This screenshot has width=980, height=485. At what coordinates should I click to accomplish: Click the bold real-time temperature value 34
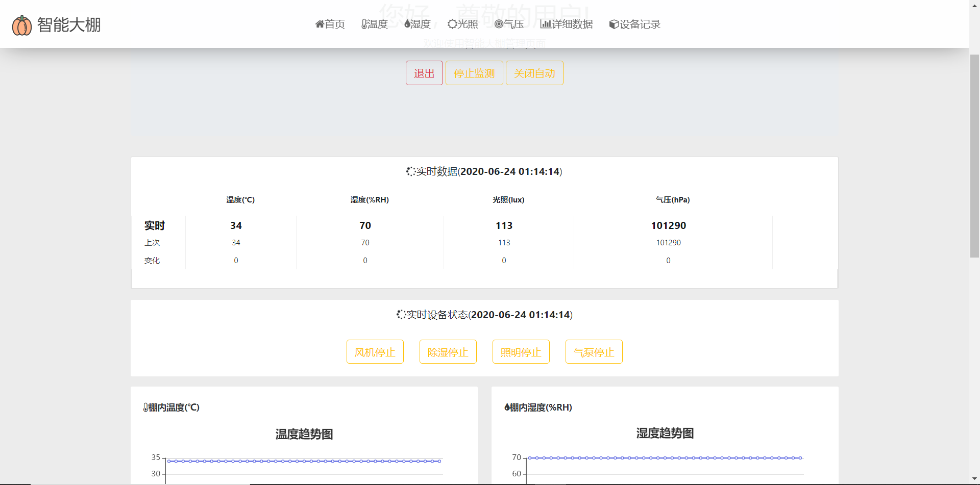point(236,225)
